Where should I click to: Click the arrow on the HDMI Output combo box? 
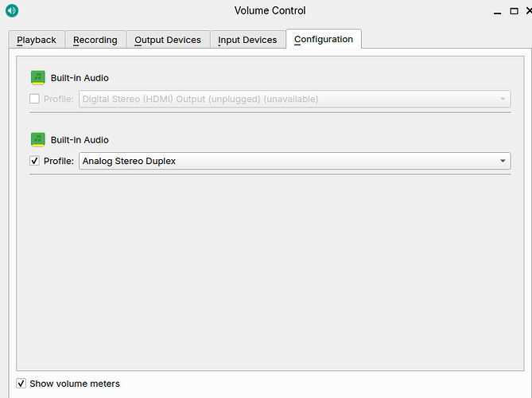[503, 99]
